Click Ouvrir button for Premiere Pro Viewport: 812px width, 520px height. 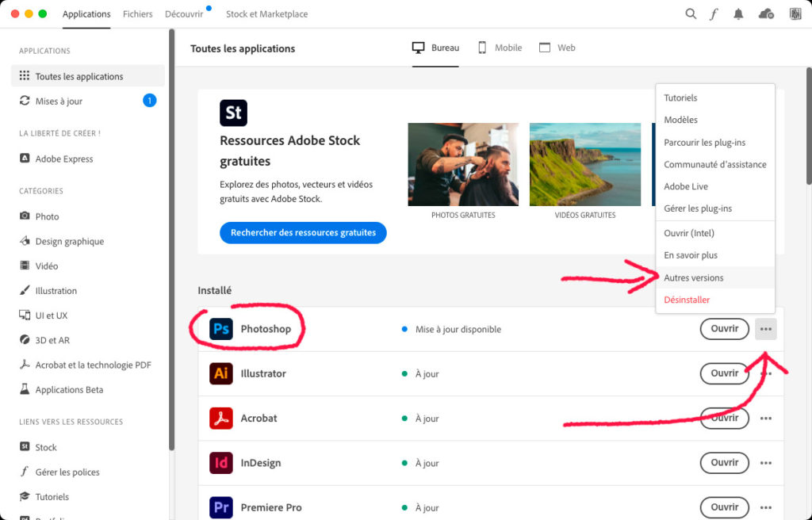(x=725, y=507)
